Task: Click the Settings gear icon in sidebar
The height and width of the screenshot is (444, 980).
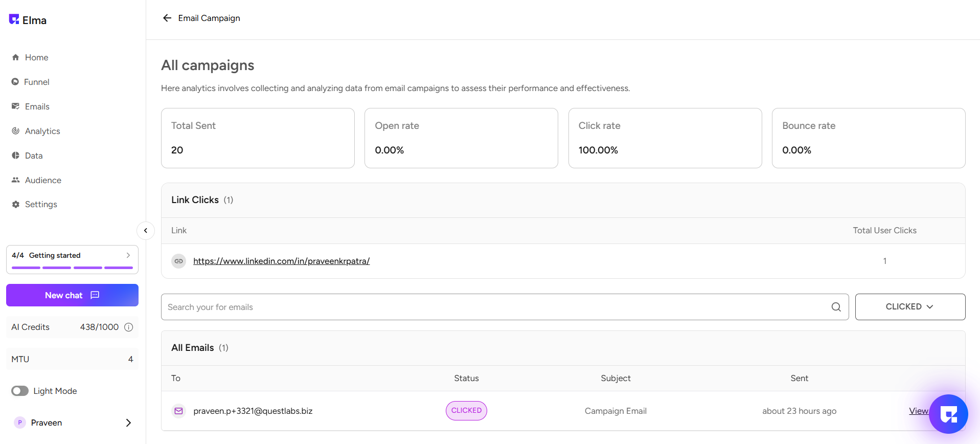Action: pyautogui.click(x=16, y=204)
